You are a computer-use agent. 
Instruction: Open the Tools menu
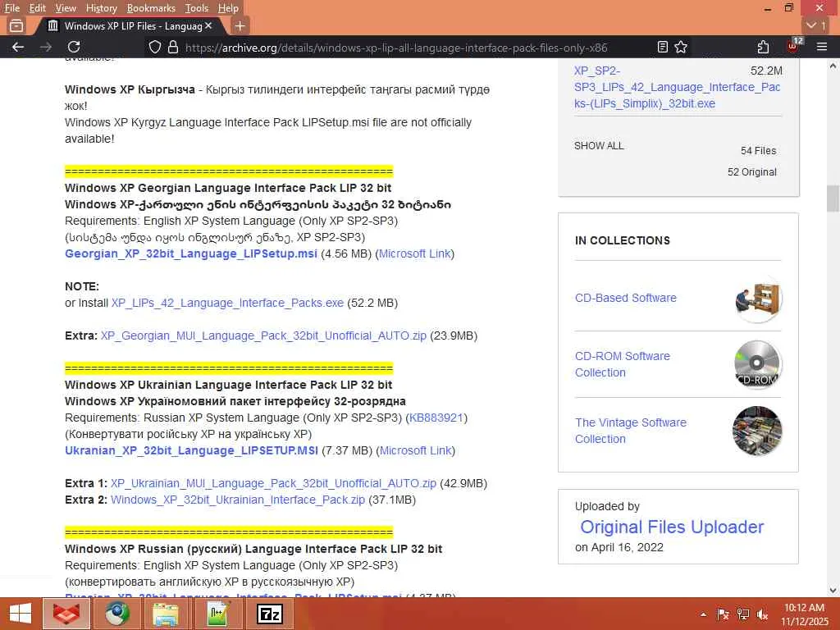click(x=197, y=8)
